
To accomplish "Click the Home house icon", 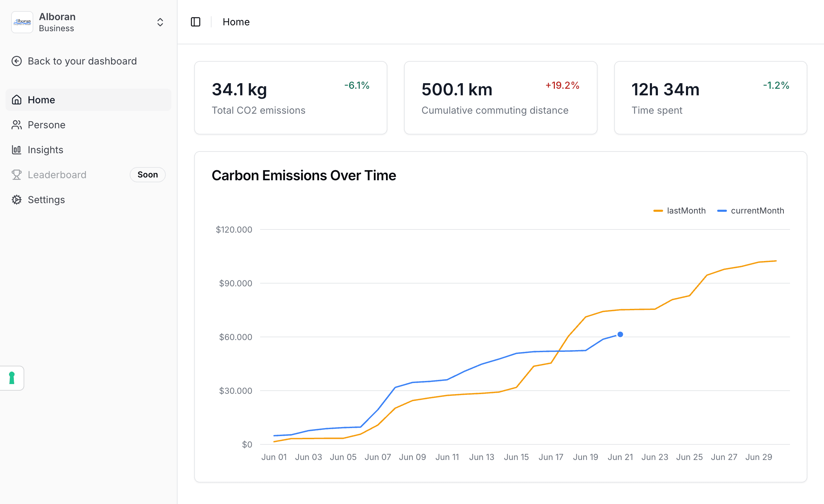I will coord(17,100).
